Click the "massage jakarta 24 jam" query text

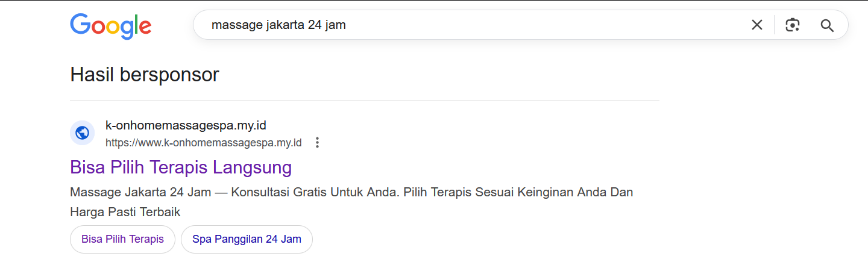click(x=278, y=25)
